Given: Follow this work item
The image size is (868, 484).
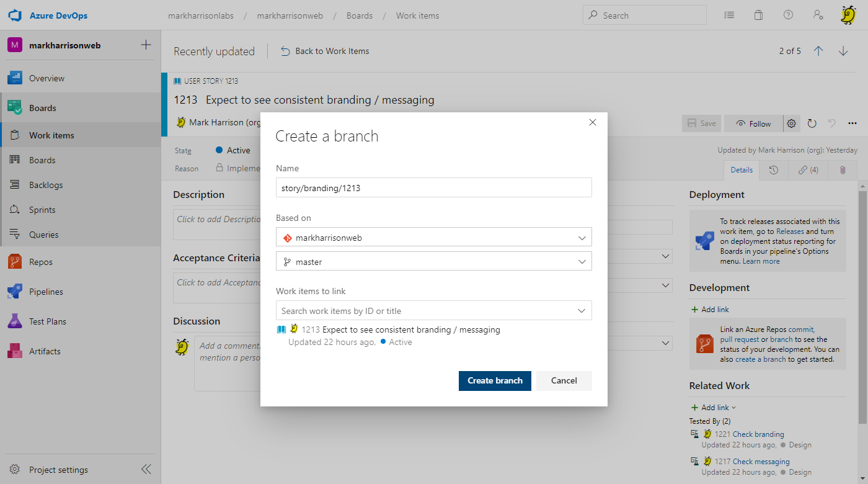Looking at the screenshot, I should 753,123.
